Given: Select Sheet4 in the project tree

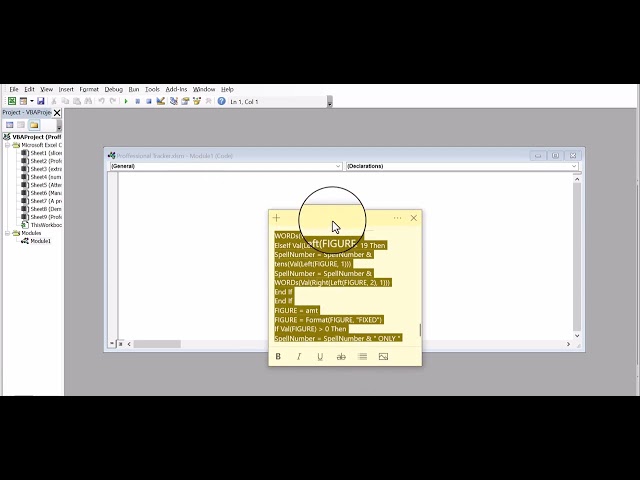Looking at the screenshot, I should tap(41, 177).
